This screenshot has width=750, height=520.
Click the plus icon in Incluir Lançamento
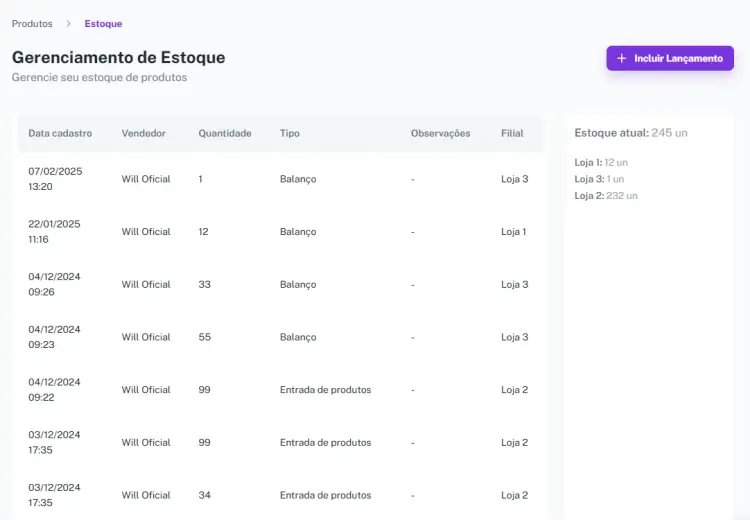(622, 59)
